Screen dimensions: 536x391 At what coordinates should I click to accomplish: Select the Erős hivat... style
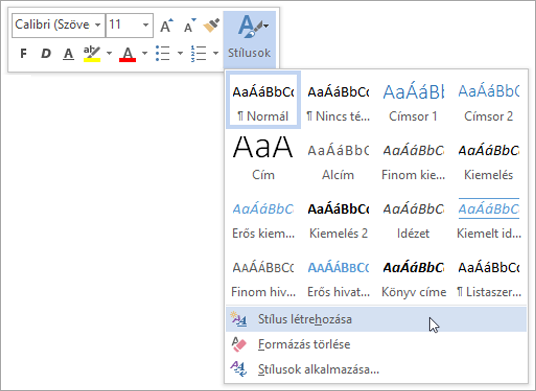click(338, 275)
